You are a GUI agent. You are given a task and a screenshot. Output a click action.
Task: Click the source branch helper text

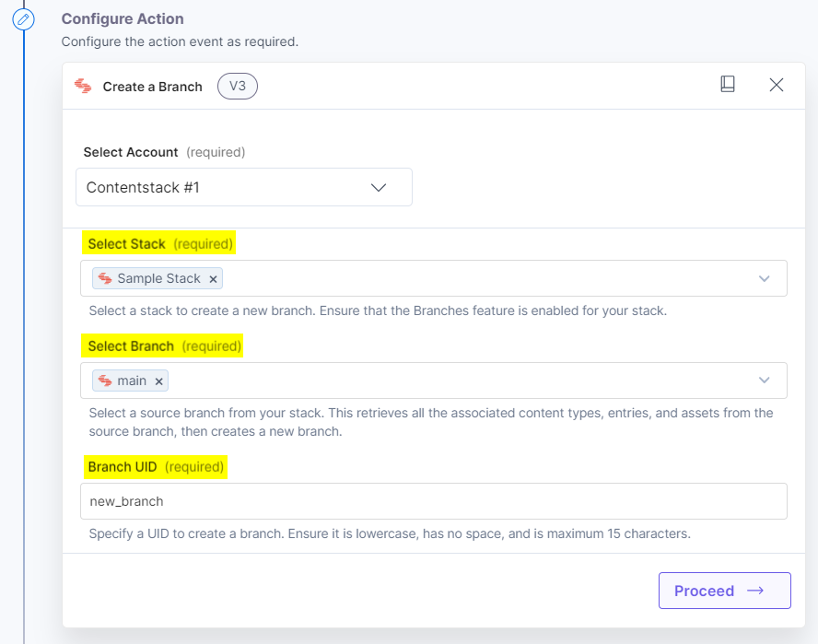431,422
